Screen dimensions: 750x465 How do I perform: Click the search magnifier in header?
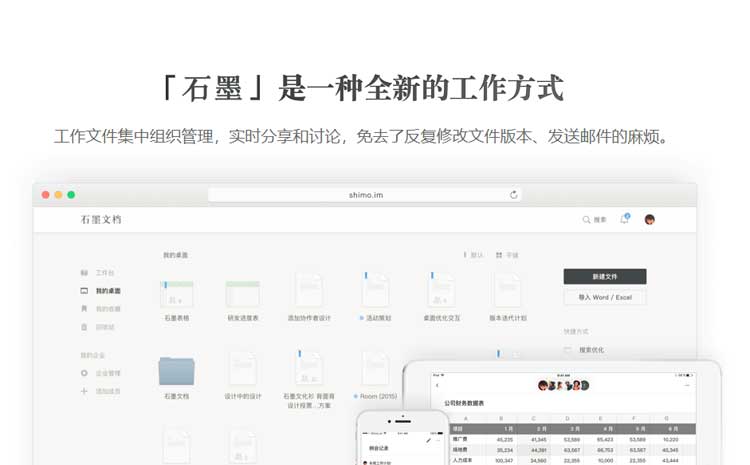pos(586,220)
